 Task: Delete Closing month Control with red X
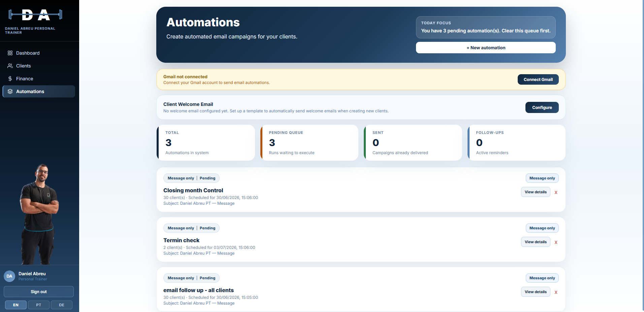point(556,192)
